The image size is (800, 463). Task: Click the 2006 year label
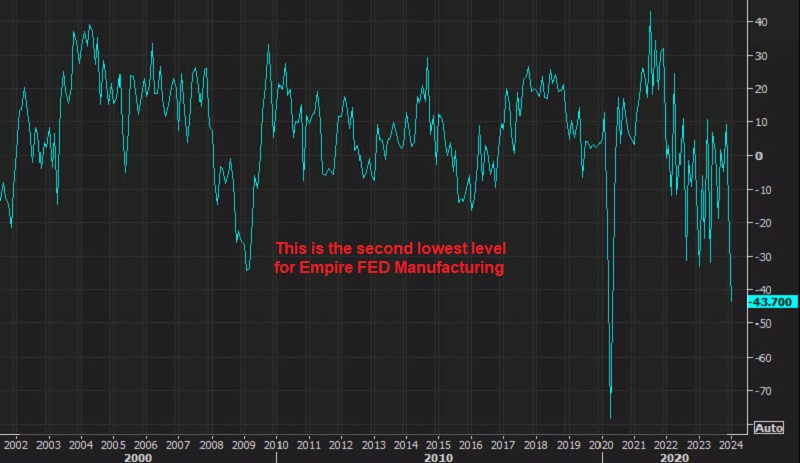tap(146, 445)
